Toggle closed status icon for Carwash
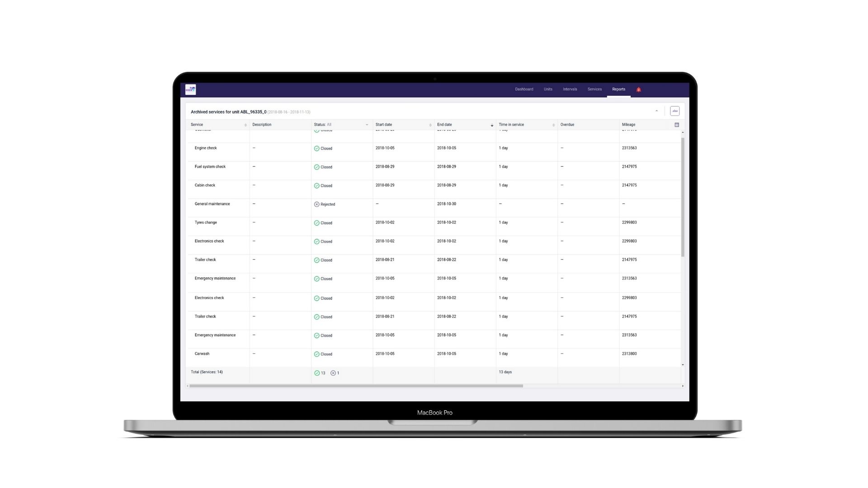 click(316, 354)
